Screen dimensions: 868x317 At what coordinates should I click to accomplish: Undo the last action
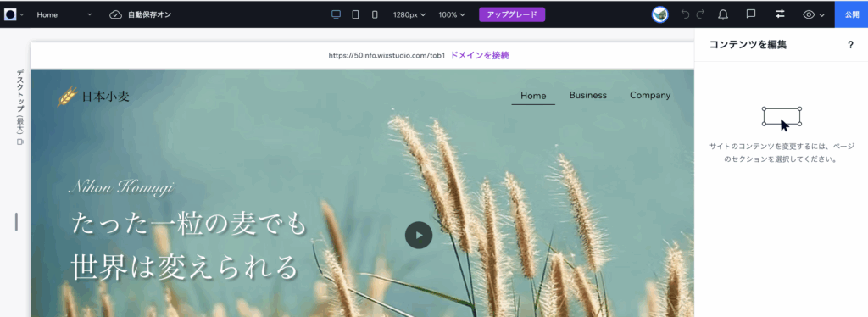tap(685, 15)
